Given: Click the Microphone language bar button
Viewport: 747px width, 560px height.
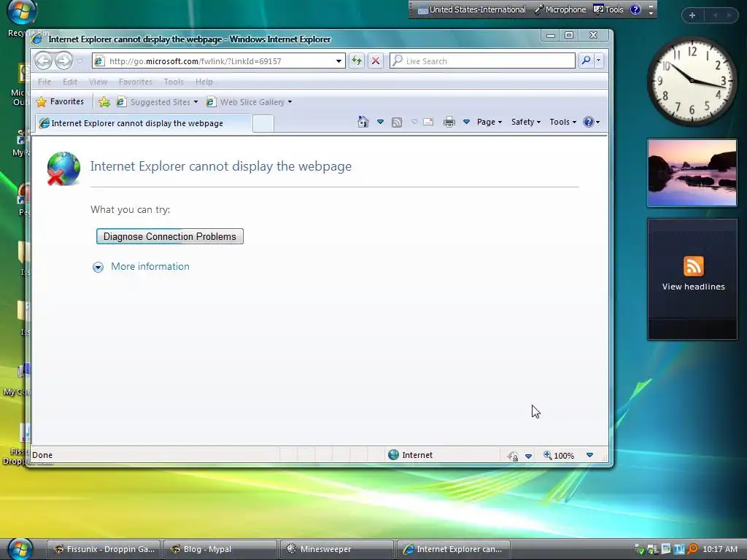Looking at the screenshot, I should pyautogui.click(x=560, y=9).
